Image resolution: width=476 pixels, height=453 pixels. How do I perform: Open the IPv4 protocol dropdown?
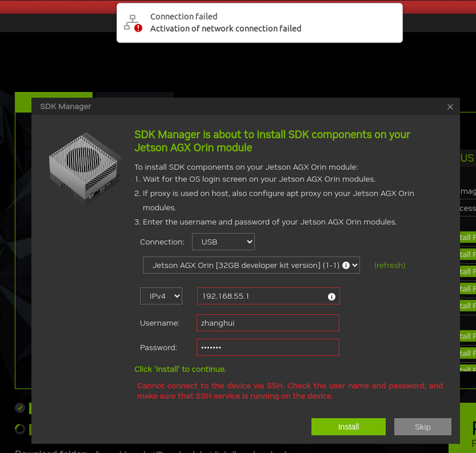pos(161,296)
